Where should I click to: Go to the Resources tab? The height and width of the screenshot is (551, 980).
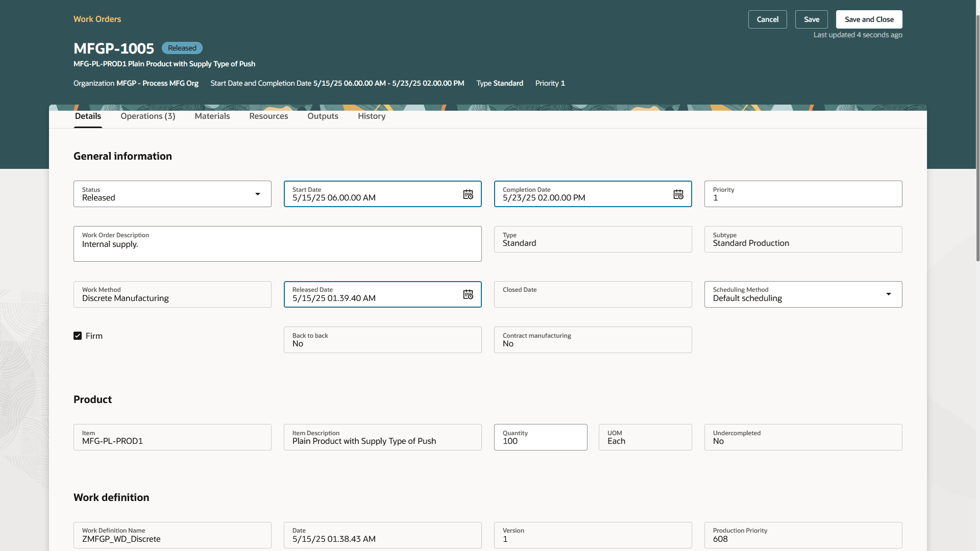[x=268, y=116]
